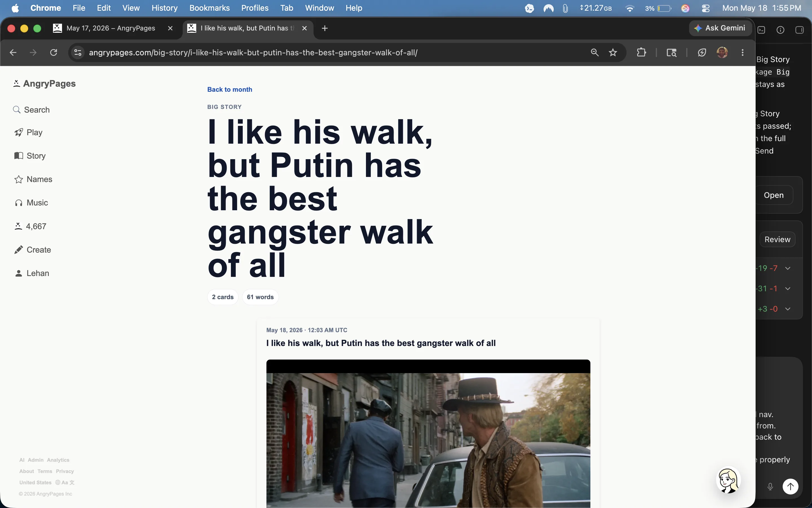Viewport: 812px width, 508px height.
Task: Expand the +31 -1 diff row
Action: (788, 289)
